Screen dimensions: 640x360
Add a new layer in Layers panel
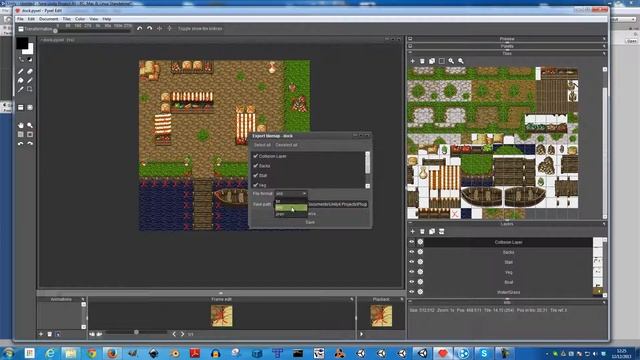pos(412,231)
